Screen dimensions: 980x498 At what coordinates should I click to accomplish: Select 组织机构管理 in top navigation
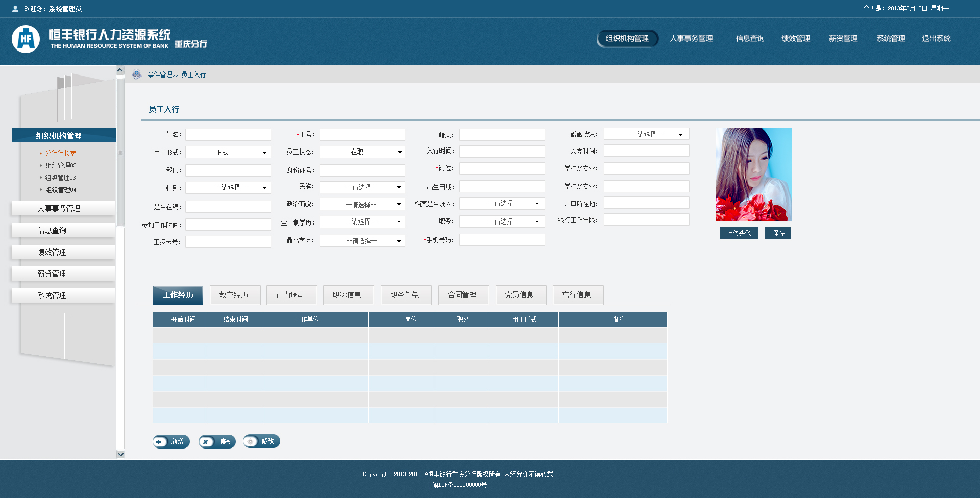627,39
